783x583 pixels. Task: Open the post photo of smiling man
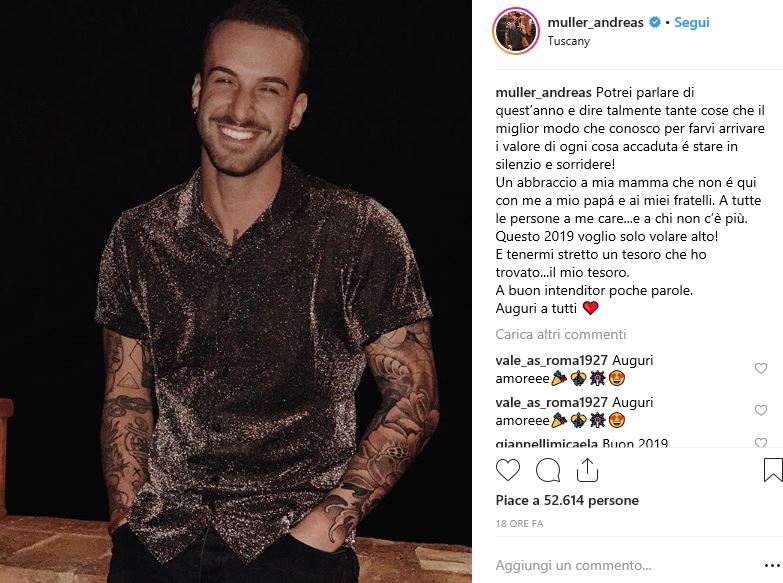pyautogui.click(x=236, y=291)
